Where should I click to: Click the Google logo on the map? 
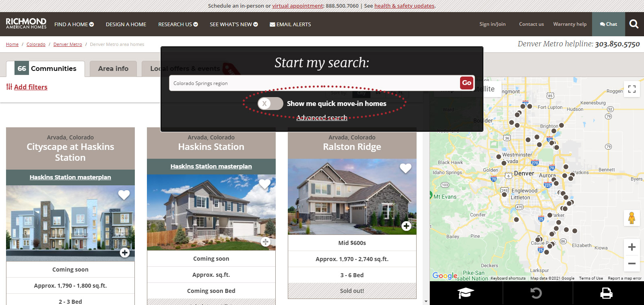click(x=445, y=276)
